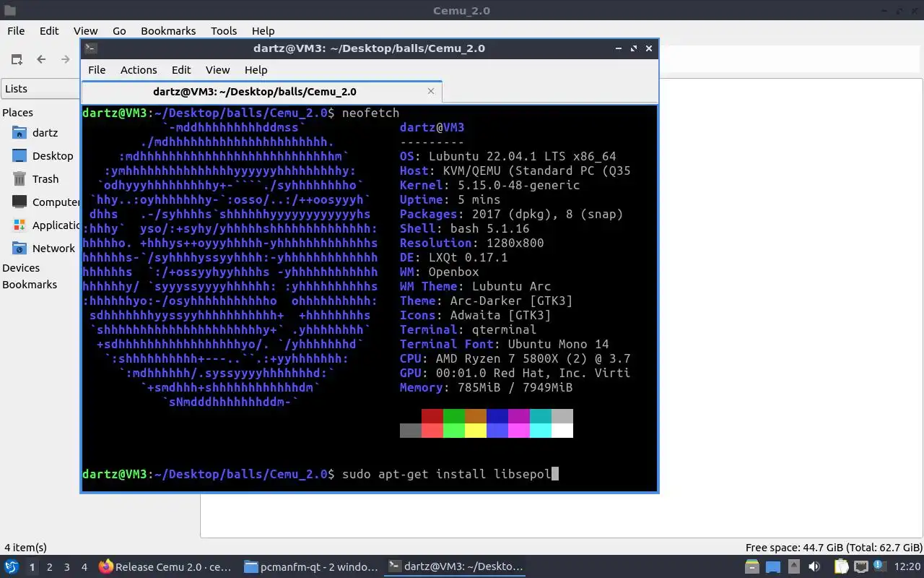Viewport: 924px width, 578px height.
Task: Switch to virtual desktop 2
Action: pos(50,567)
